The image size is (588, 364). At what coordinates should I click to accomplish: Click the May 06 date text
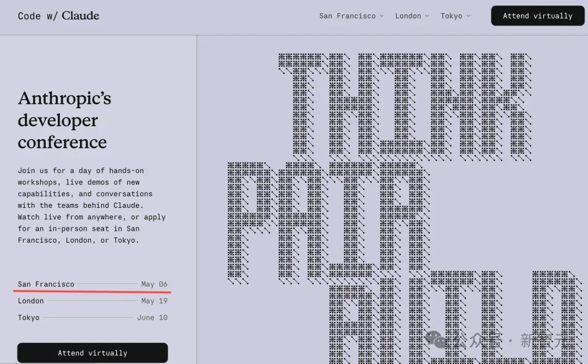point(154,284)
